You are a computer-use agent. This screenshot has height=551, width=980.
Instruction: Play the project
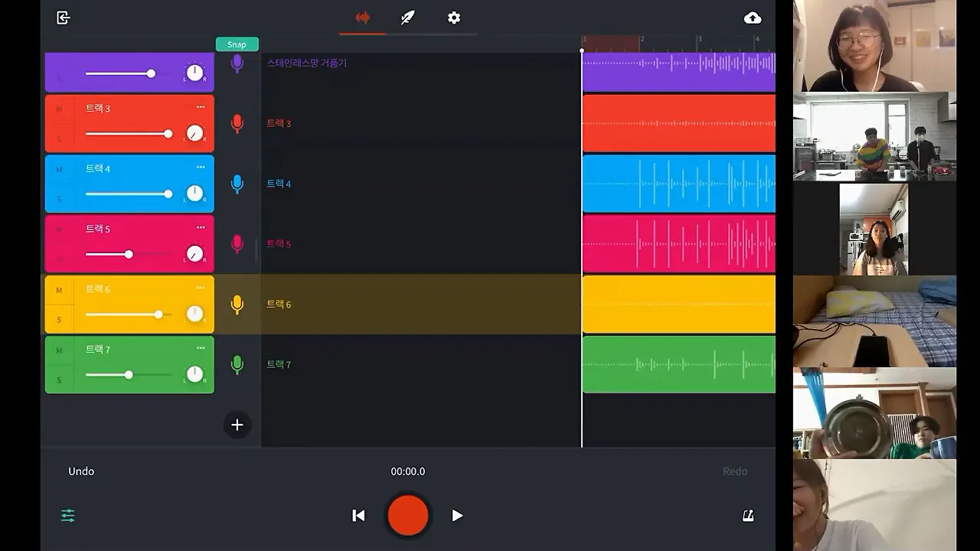tap(457, 516)
